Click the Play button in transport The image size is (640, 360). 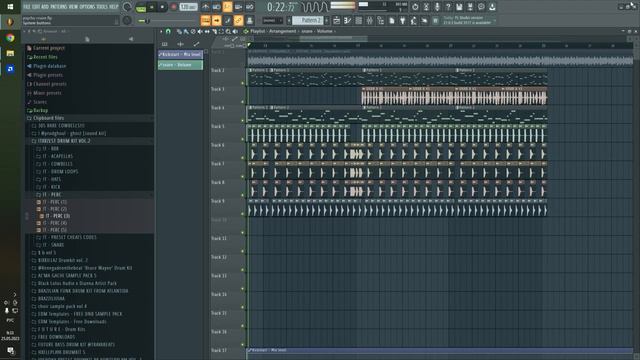tap(152, 7)
